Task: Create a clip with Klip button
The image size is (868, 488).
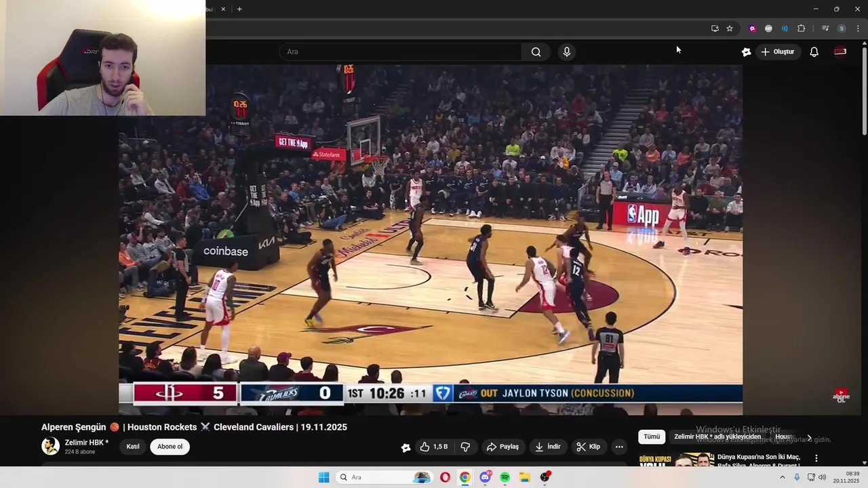Action: pyautogui.click(x=589, y=447)
